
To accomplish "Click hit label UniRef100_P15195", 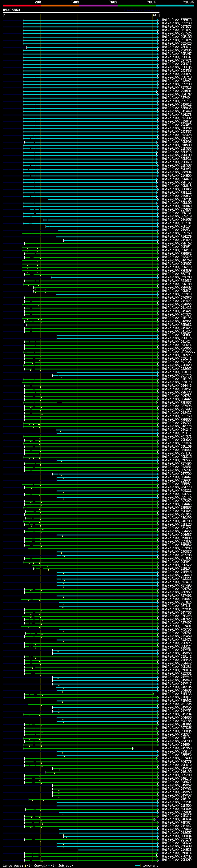I will click(176, 379).
